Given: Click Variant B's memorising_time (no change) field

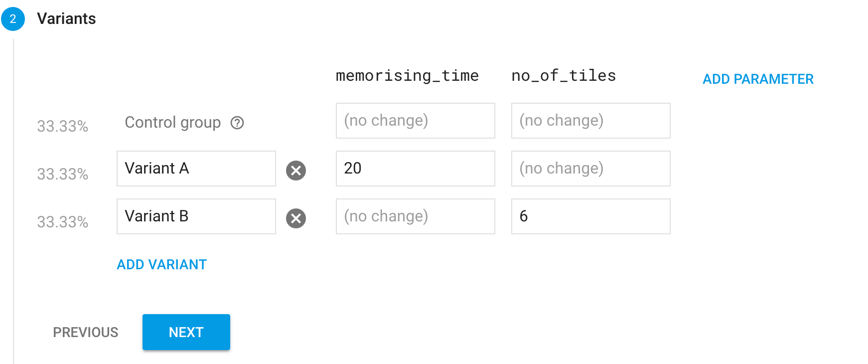Looking at the screenshot, I should click(415, 216).
